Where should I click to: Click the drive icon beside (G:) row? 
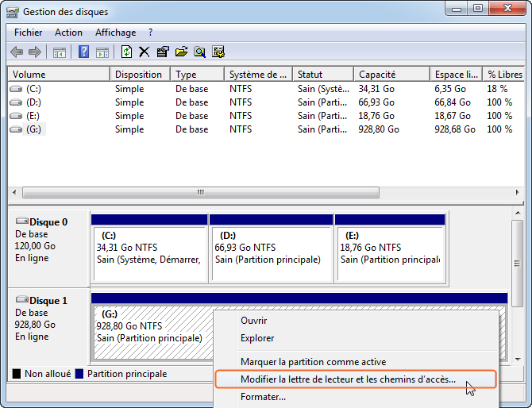tap(16, 129)
